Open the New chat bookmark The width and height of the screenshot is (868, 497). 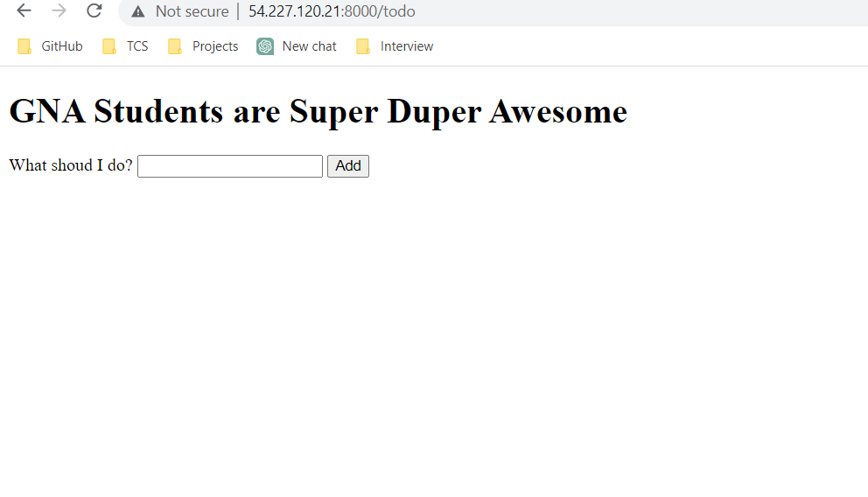(296, 46)
